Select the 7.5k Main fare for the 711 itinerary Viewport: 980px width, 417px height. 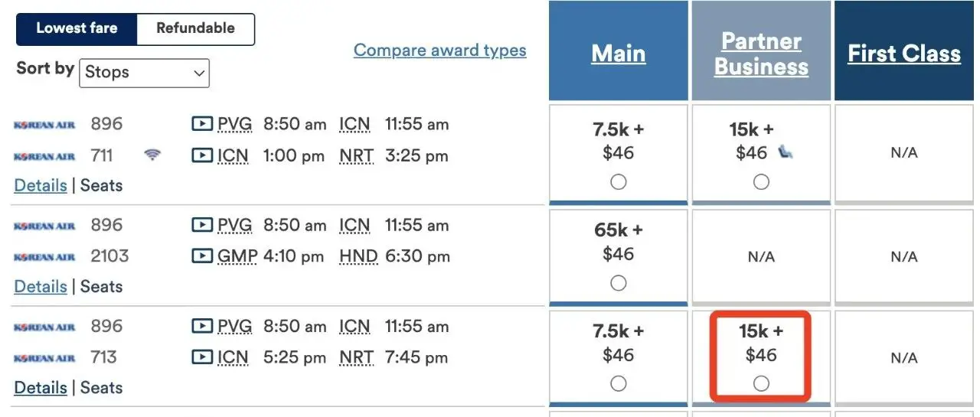click(x=619, y=182)
